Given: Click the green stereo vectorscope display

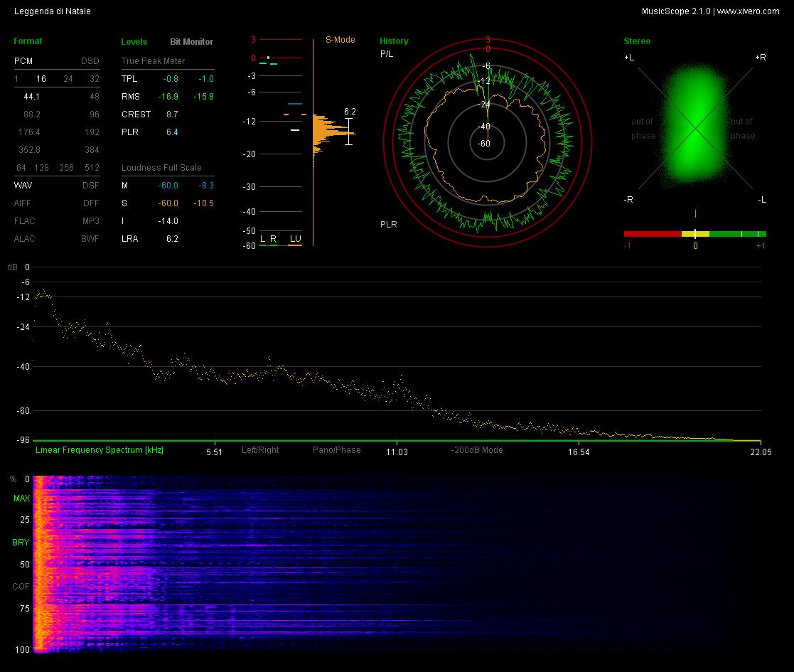Looking at the screenshot, I should 695,125.
